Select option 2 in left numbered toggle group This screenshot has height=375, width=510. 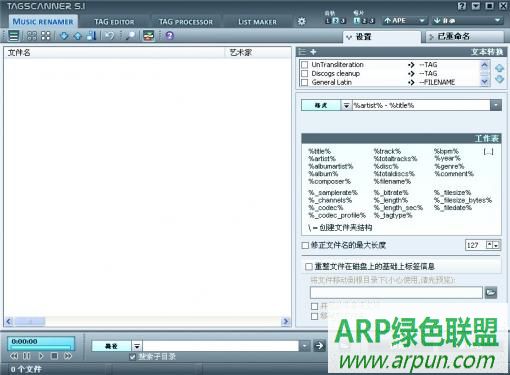tap(336, 21)
